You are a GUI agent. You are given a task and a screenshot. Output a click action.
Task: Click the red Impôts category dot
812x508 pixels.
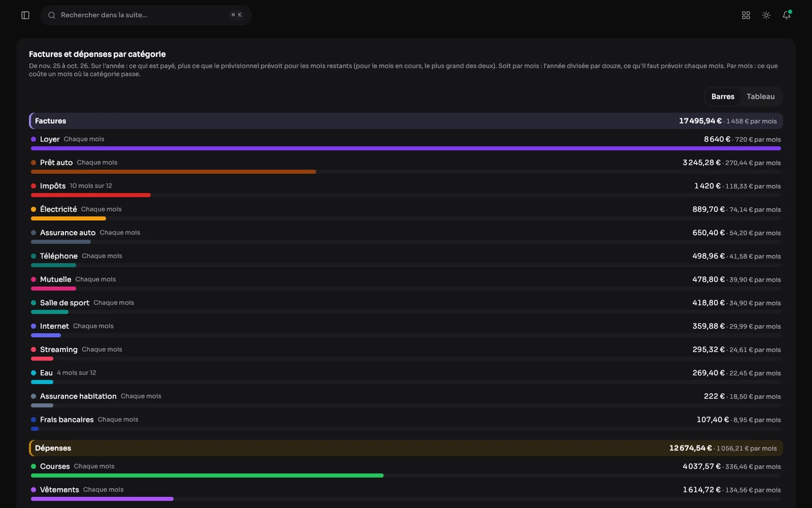point(33,186)
